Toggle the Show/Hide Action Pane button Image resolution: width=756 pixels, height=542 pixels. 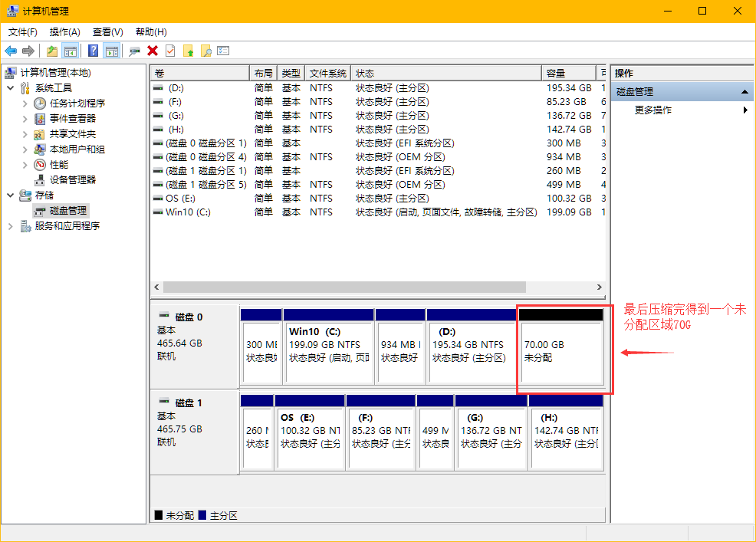pyautogui.click(x=112, y=51)
